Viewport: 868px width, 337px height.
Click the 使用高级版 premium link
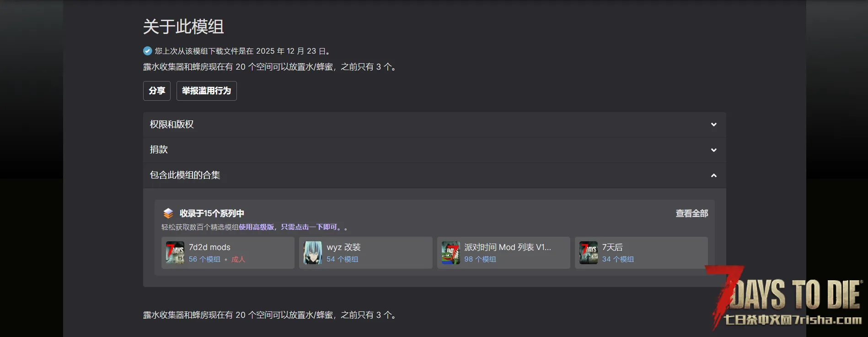click(x=257, y=227)
